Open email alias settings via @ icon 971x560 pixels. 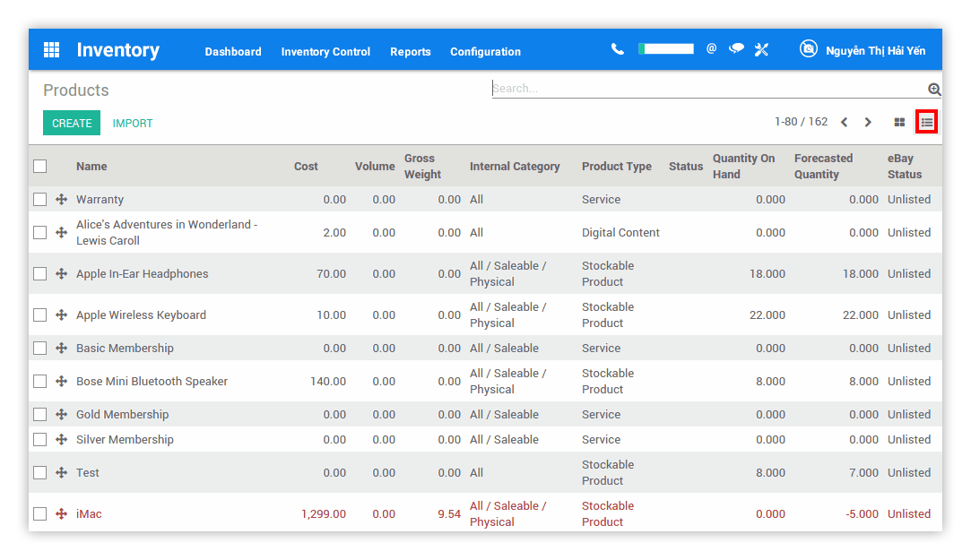[x=711, y=50]
